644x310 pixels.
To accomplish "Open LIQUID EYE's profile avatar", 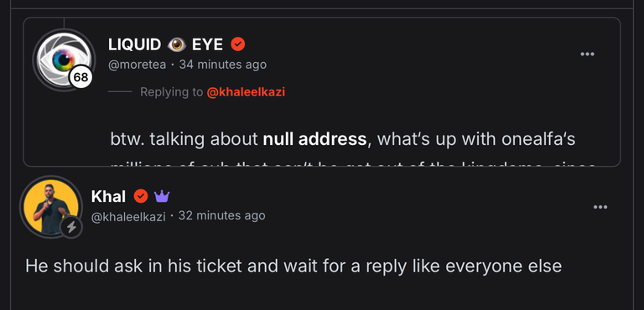I will coord(64,60).
